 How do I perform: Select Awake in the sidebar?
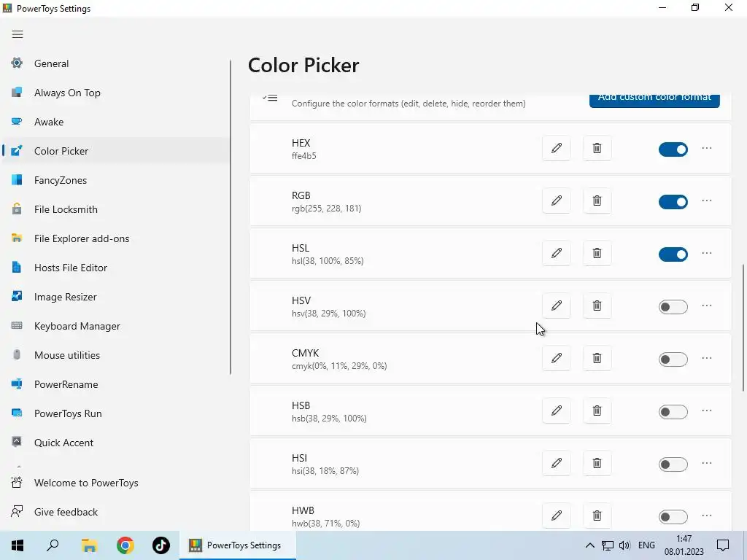115,122
